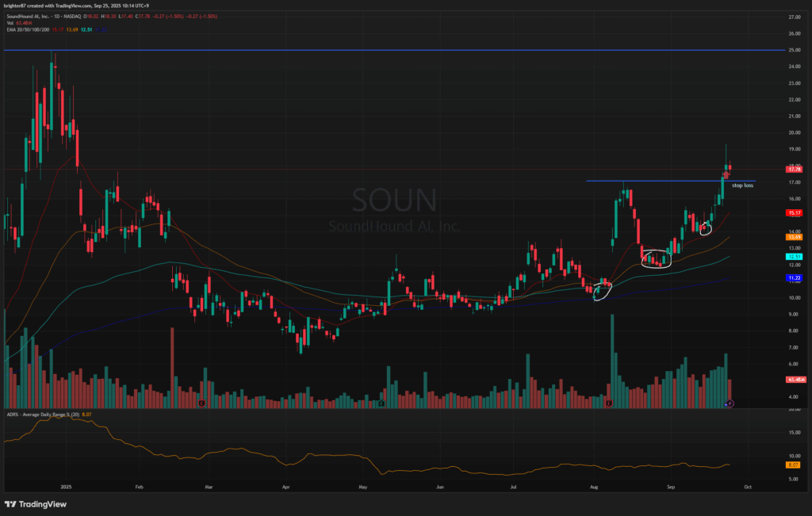Click the cyan 12.51 EMA price tag
Image resolution: width=812 pixels, height=516 pixels.
[793, 257]
